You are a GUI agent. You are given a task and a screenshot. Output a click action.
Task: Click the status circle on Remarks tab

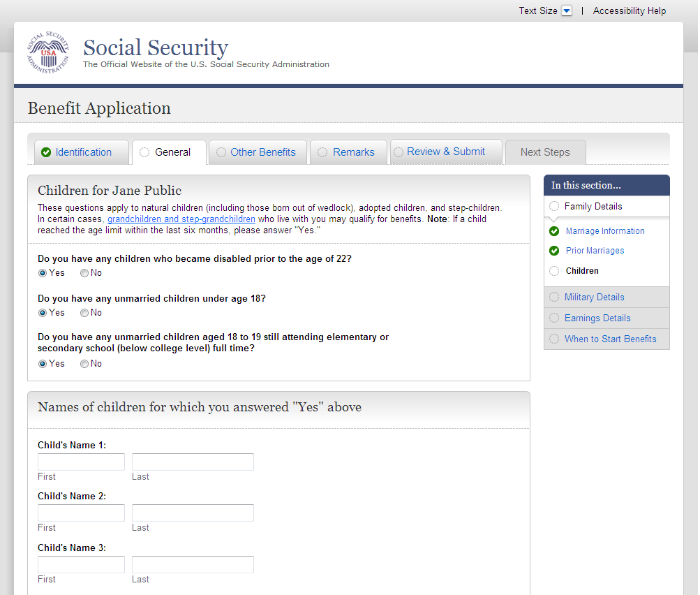322,152
